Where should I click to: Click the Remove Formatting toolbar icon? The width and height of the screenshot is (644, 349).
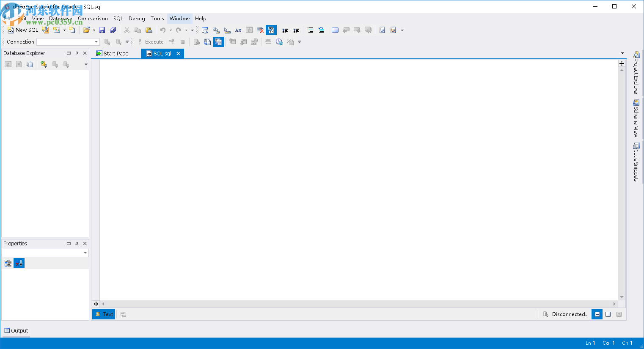pos(259,30)
